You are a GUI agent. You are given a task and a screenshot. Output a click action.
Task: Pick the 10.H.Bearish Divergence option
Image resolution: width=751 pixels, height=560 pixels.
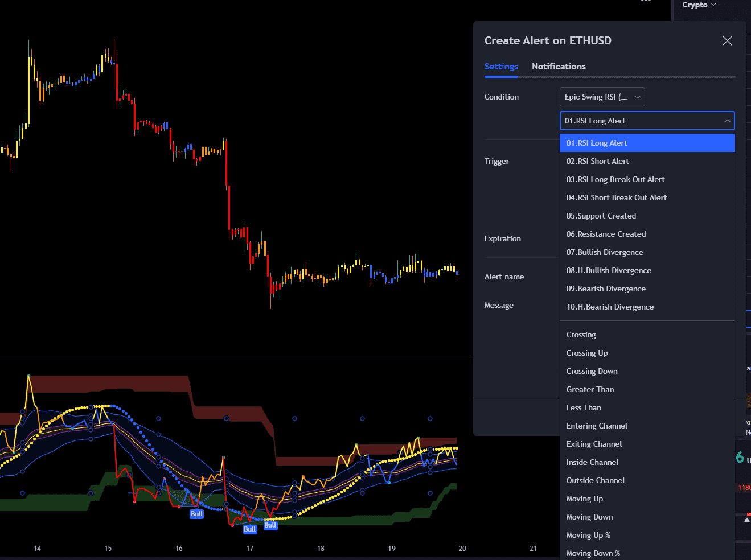click(610, 307)
